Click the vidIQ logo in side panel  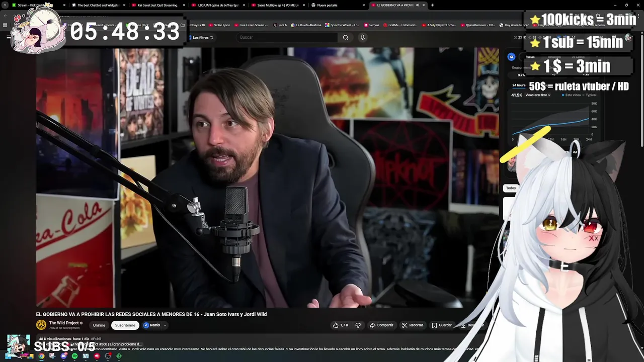[511, 57]
